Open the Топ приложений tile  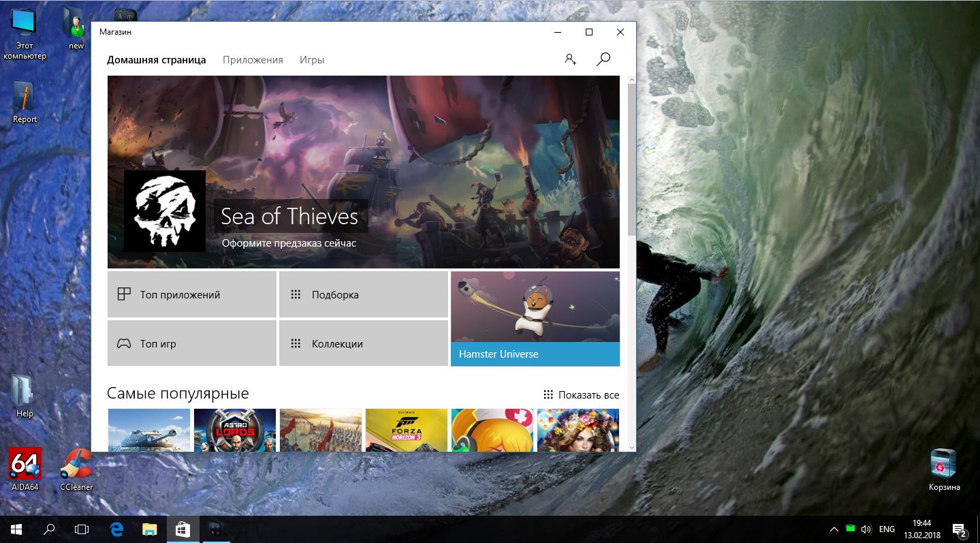click(x=192, y=294)
